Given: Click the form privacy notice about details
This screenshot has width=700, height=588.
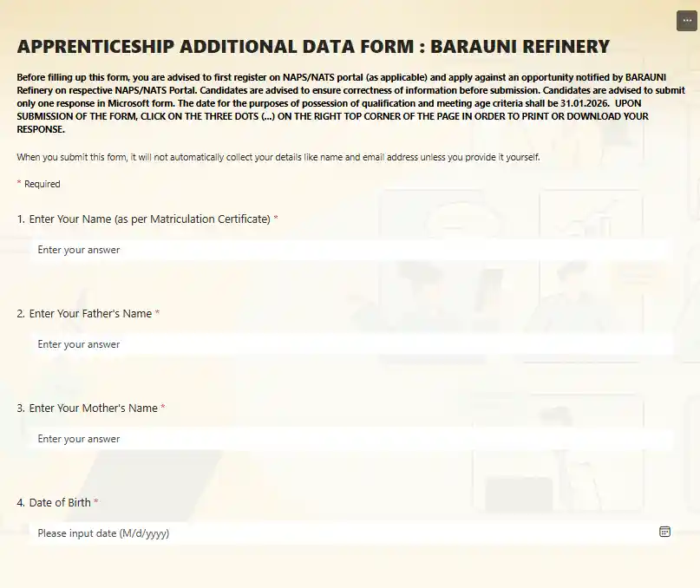Looking at the screenshot, I should (278, 157).
